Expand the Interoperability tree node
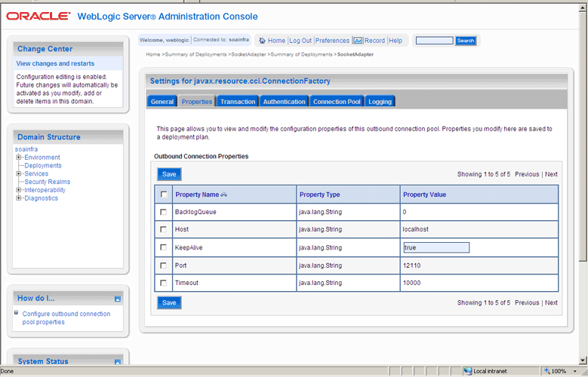Screen dimensions: 588x377 click(18, 190)
